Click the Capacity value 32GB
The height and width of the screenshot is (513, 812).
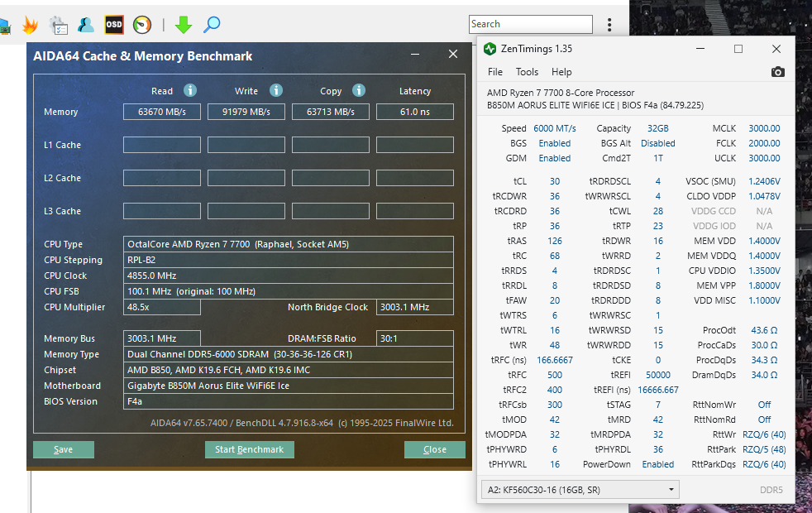click(x=657, y=128)
